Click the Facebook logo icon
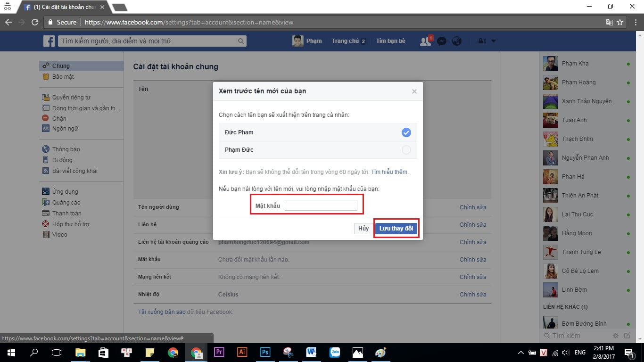The image size is (644, 362). (49, 41)
